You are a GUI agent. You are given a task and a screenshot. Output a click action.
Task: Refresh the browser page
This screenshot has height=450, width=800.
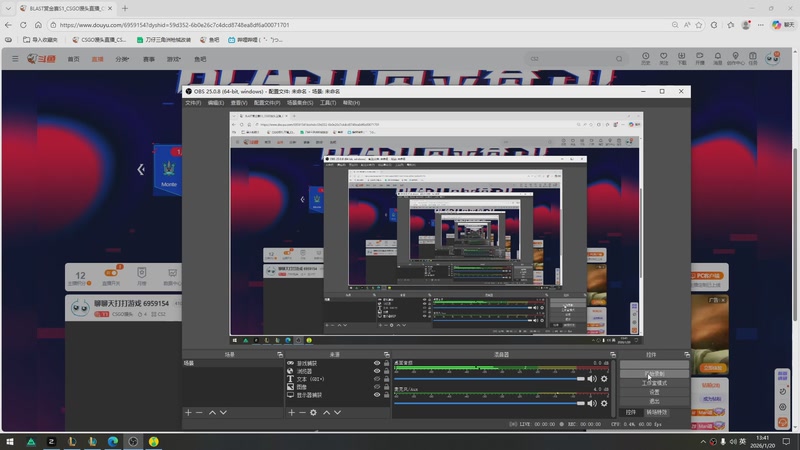[23, 24]
